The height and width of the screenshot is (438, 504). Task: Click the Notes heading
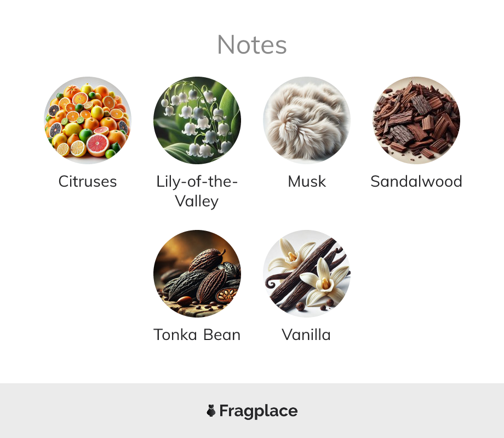[252, 45]
